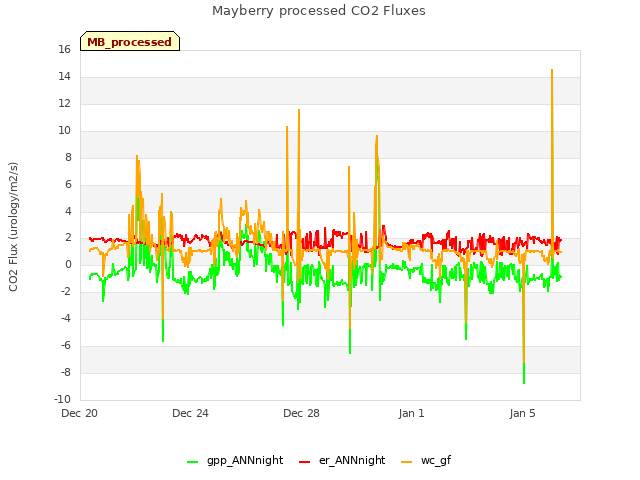
Task: Click the green gpp minimum near -8.8
Action: tap(524, 382)
